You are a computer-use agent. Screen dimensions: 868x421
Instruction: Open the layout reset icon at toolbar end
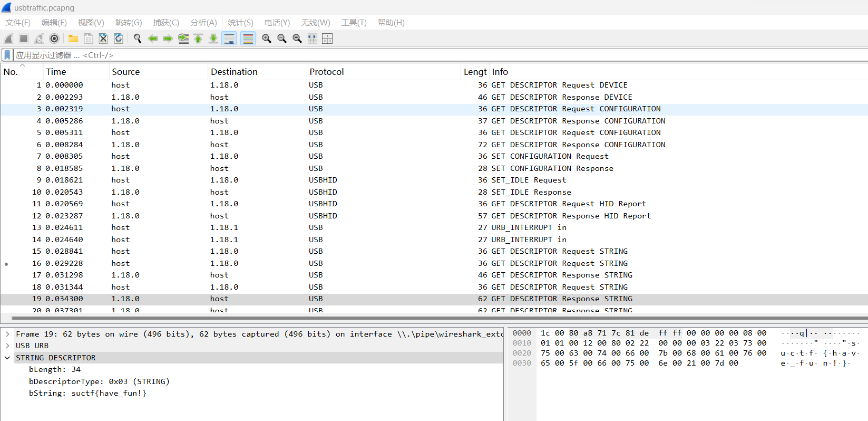pos(327,39)
